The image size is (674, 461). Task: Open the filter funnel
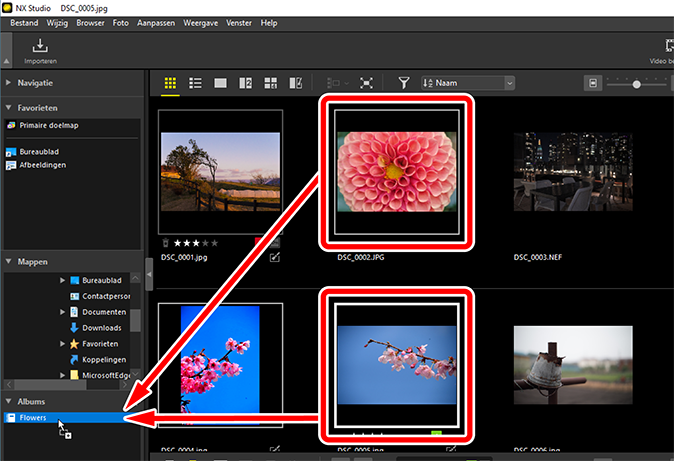403,83
